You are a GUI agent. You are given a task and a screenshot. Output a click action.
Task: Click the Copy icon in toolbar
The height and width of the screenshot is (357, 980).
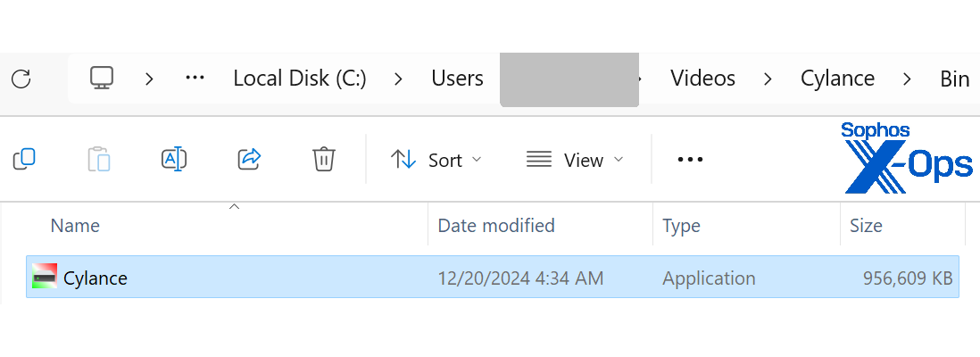pyautogui.click(x=24, y=160)
